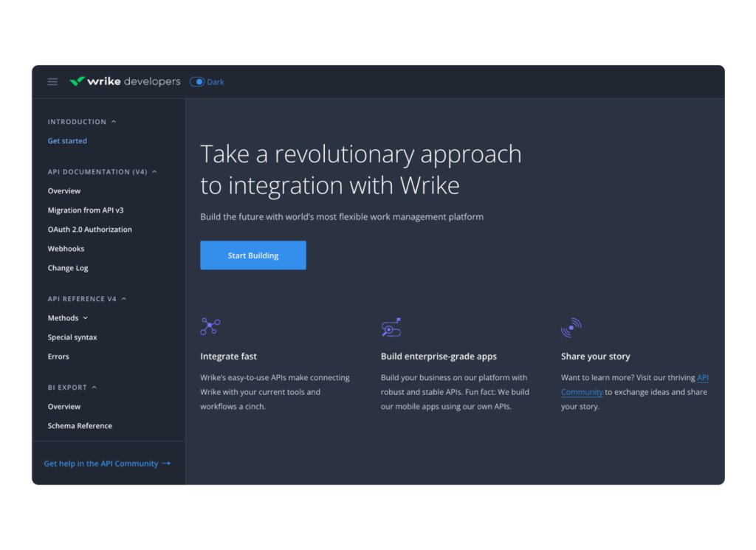Collapse the BI Export section
Screen dimensions: 756x550
(x=94, y=388)
